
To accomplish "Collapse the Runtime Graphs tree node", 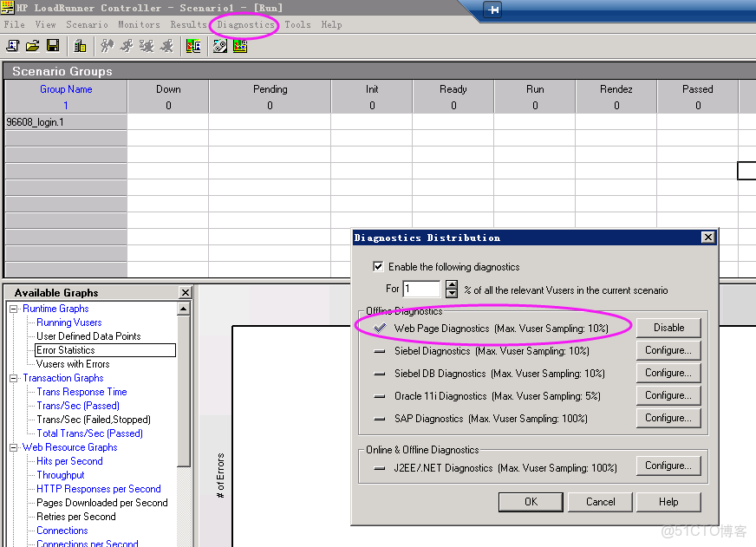I will (14, 309).
